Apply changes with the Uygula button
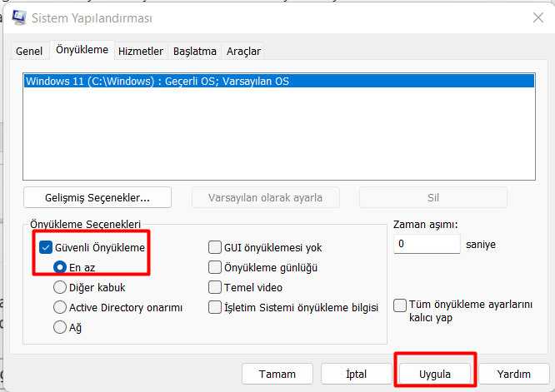The width and height of the screenshot is (555, 392). tap(435, 374)
